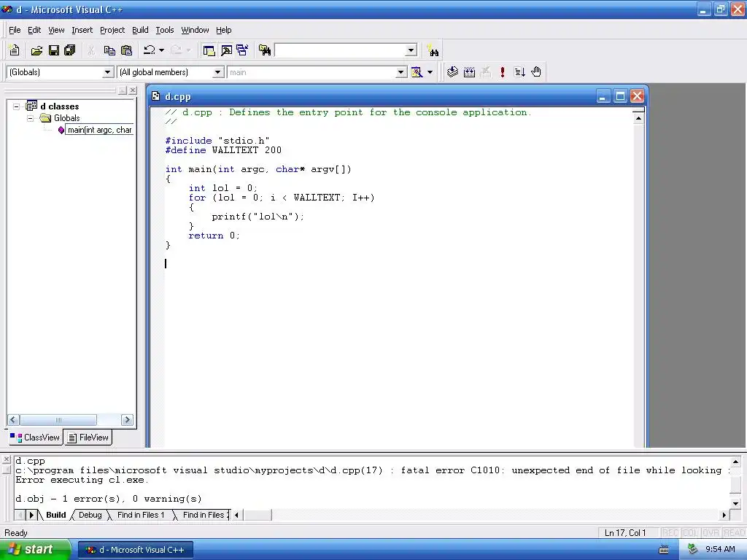Click the red exclamation Execute Program icon
Viewport: 747px width, 560px height.
coord(503,72)
